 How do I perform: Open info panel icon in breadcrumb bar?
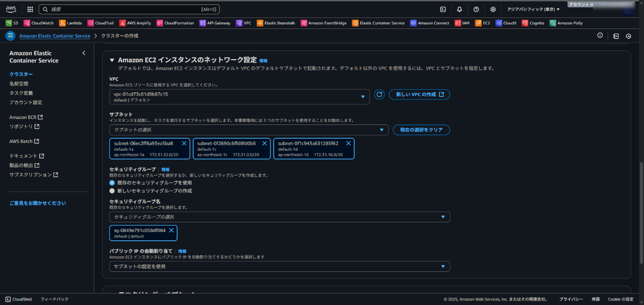600,35
